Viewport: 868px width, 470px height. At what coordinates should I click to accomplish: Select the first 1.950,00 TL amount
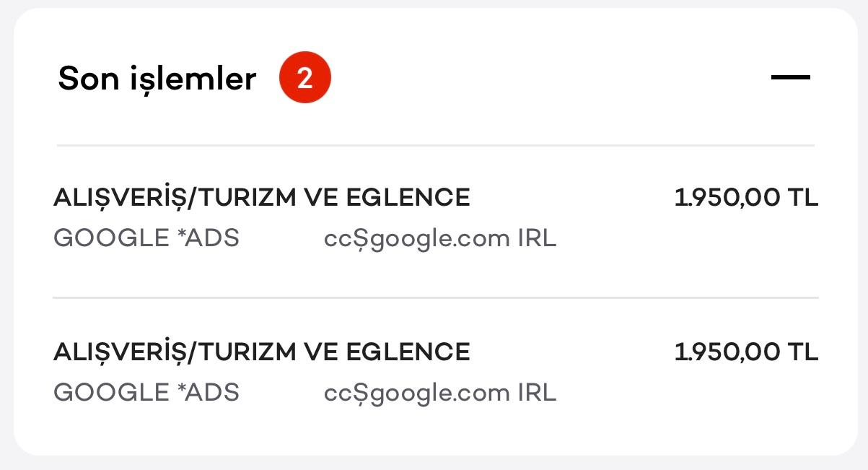pos(746,196)
